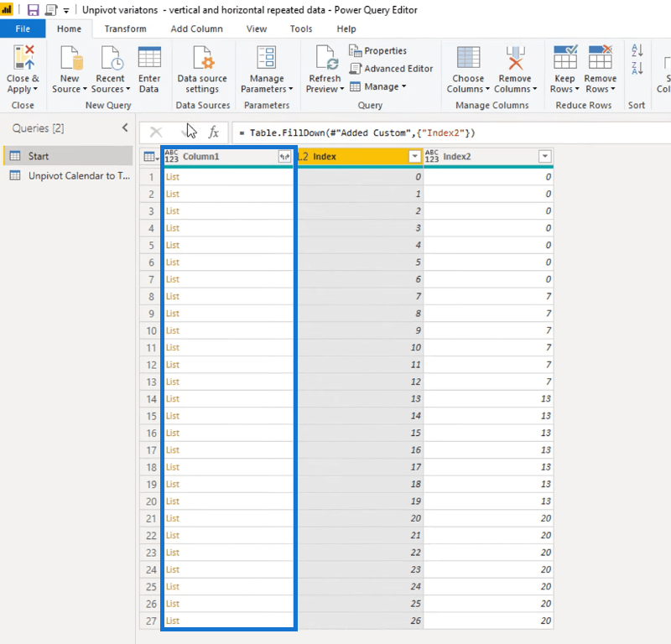
Task: Click Manage Parameters icon
Action: coord(267,57)
